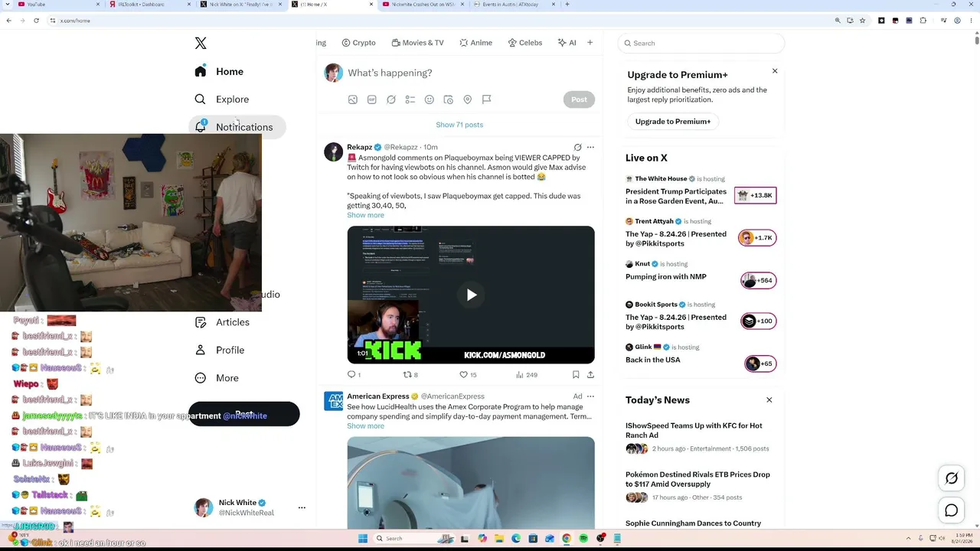Click the Upgrade to Premium+ button
The image size is (980, 551).
point(673,122)
